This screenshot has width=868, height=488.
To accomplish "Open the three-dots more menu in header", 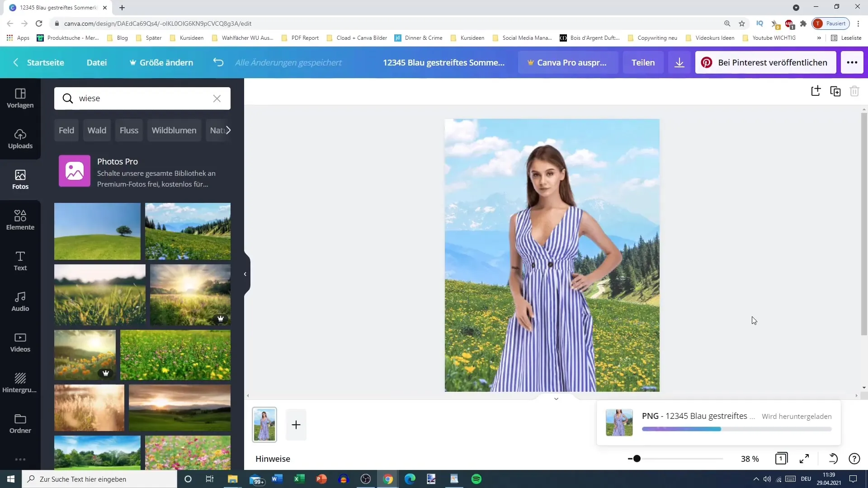I will (852, 62).
